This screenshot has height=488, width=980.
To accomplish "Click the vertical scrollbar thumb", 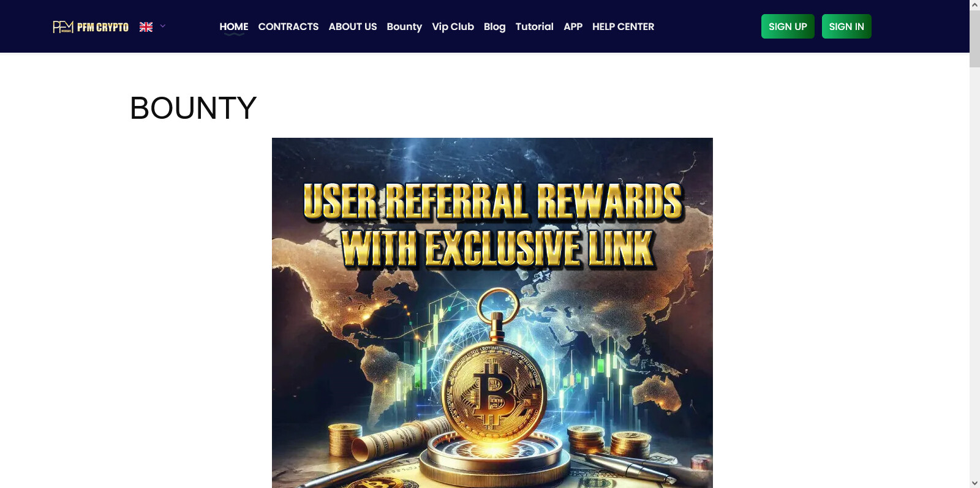I will pyautogui.click(x=974, y=38).
